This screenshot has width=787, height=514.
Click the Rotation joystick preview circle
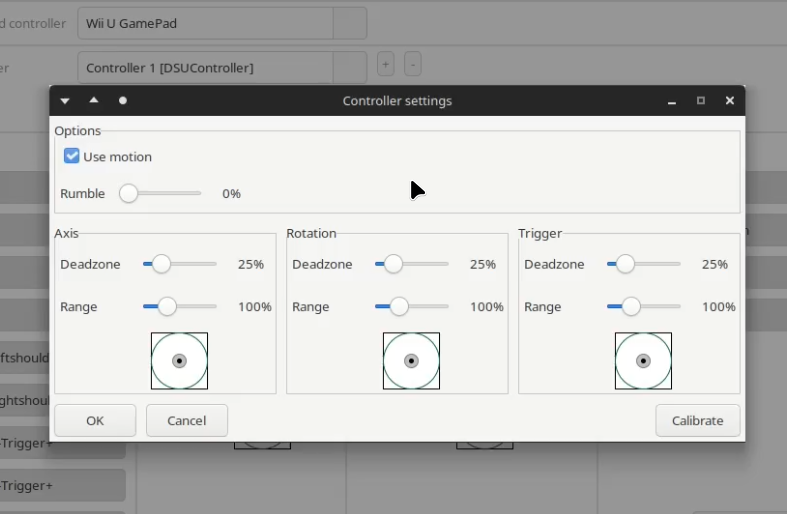[x=411, y=361]
